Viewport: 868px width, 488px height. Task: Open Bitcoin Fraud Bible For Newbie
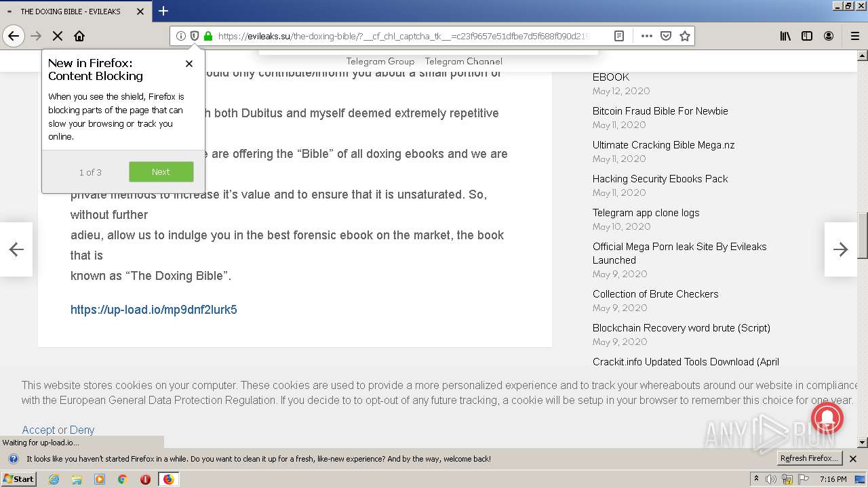pyautogui.click(x=660, y=111)
